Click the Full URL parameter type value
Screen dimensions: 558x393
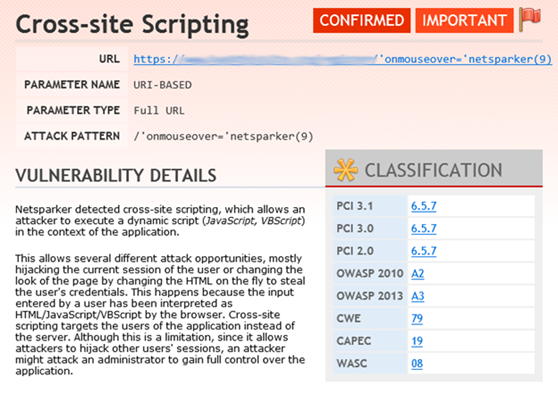tap(159, 111)
